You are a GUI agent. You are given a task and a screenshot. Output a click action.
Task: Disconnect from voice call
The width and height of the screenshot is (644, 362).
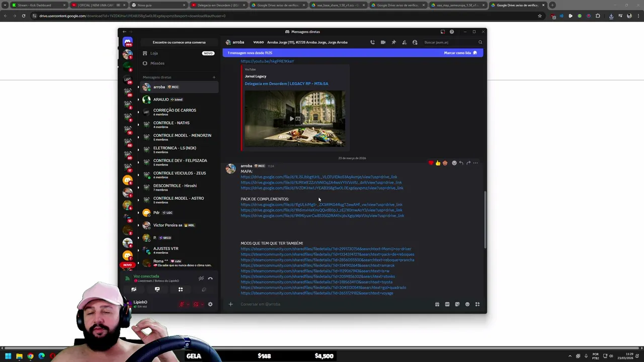pos(210,278)
